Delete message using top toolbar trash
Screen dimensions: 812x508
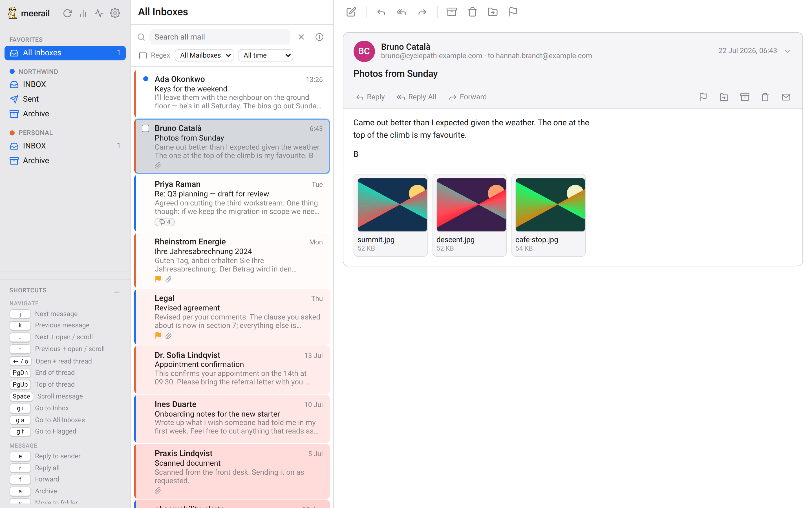[x=473, y=12]
